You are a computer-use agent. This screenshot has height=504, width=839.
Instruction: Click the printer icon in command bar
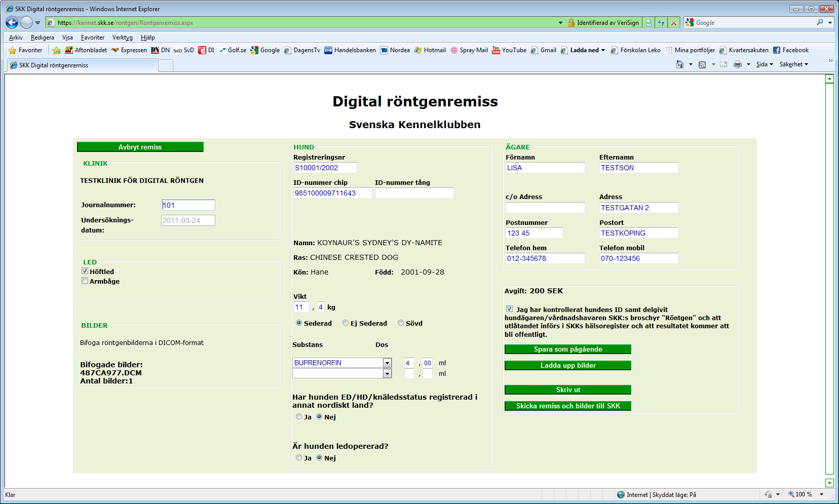click(x=738, y=64)
